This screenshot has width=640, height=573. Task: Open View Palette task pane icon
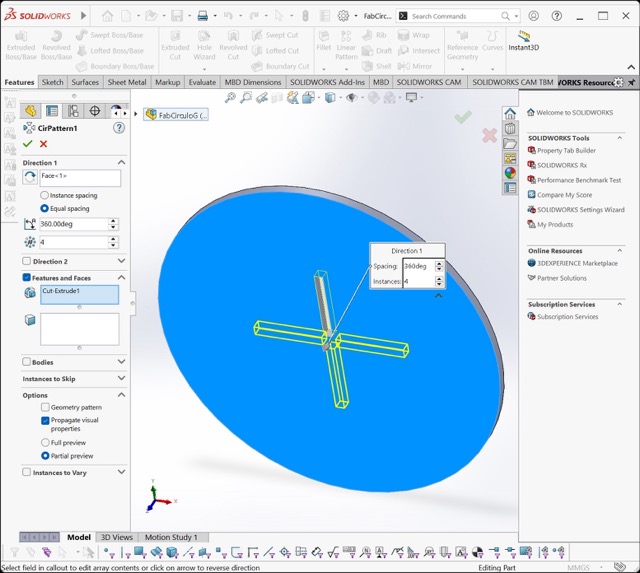[510, 158]
